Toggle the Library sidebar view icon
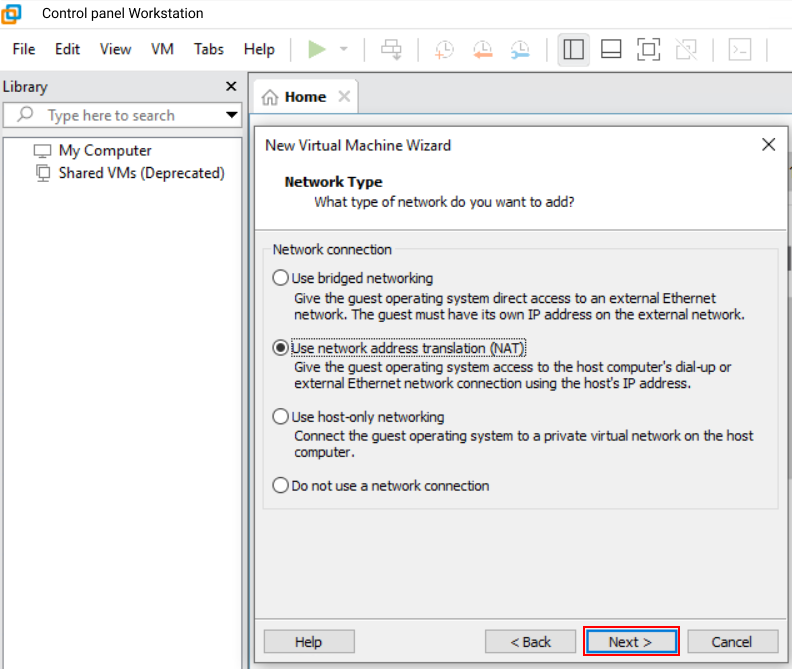Viewport: 792px width, 669px height. tap(573, 49)
